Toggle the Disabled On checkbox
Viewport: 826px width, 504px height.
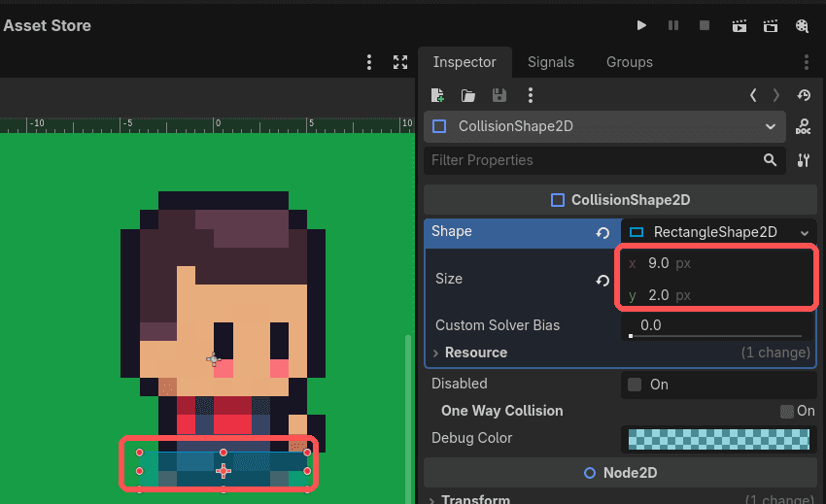(635, 385)
